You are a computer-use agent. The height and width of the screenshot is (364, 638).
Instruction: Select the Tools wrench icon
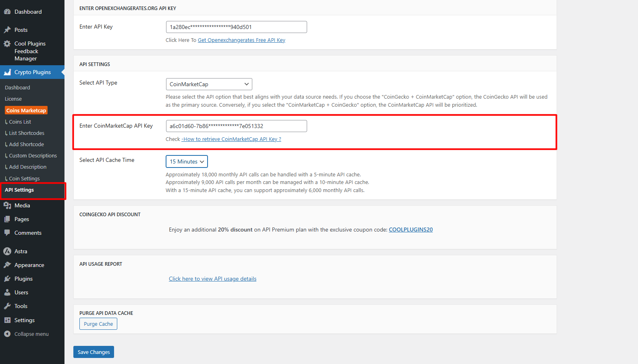coord(7,306)
